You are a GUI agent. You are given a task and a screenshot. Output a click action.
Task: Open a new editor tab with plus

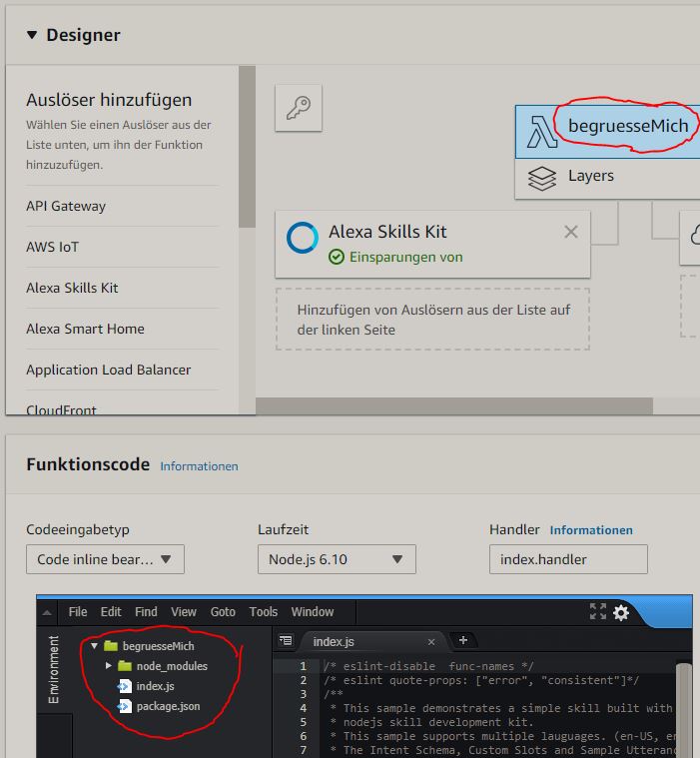(463, 641)
